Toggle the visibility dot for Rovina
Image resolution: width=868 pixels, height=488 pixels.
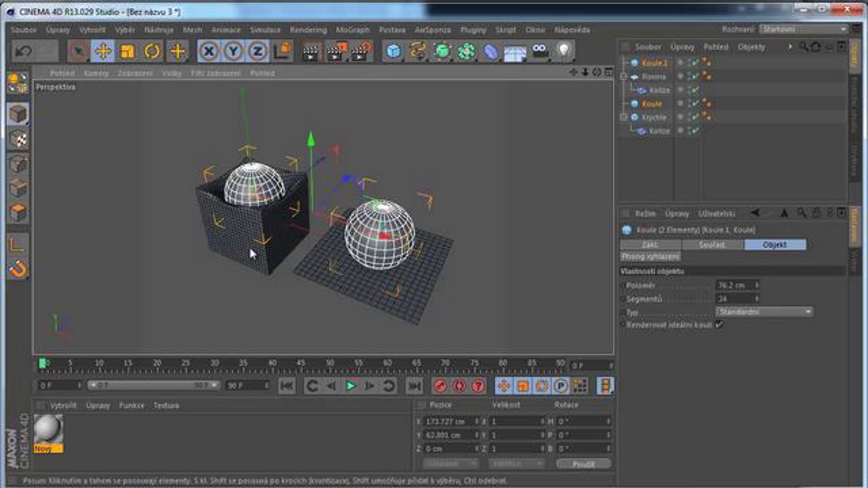(x=680, y=76)
